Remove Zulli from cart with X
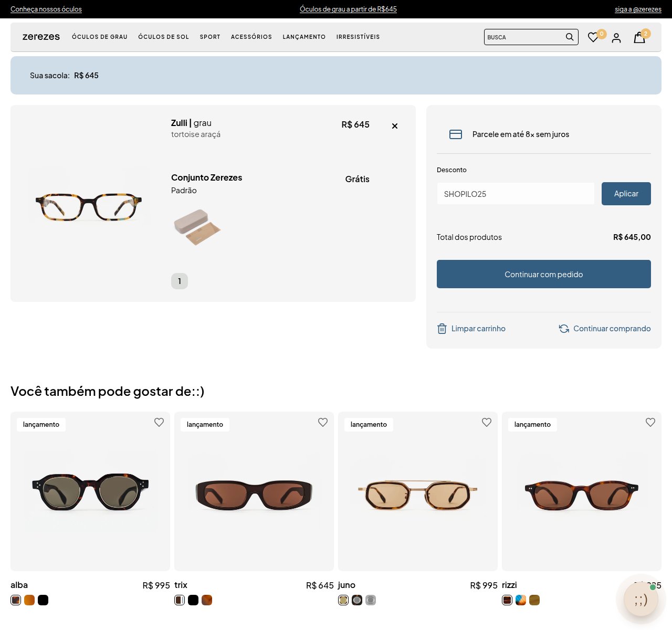This screenshot has width=672, height=630. (395, 126)
